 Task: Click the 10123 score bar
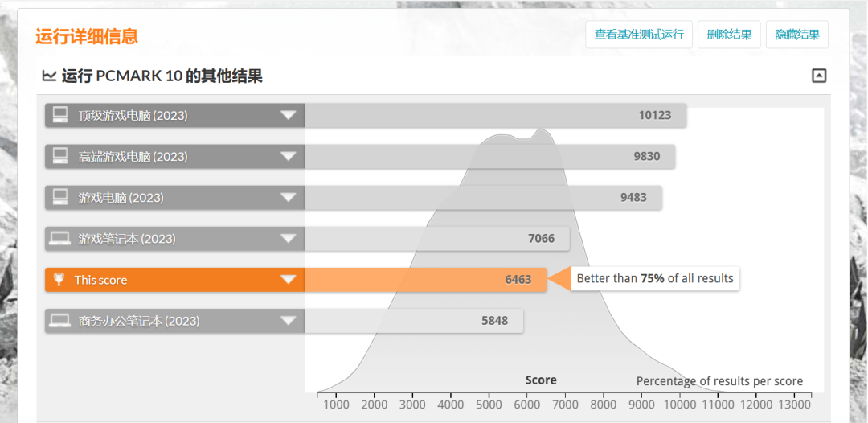pyautogui.click(x=495, y=115)
